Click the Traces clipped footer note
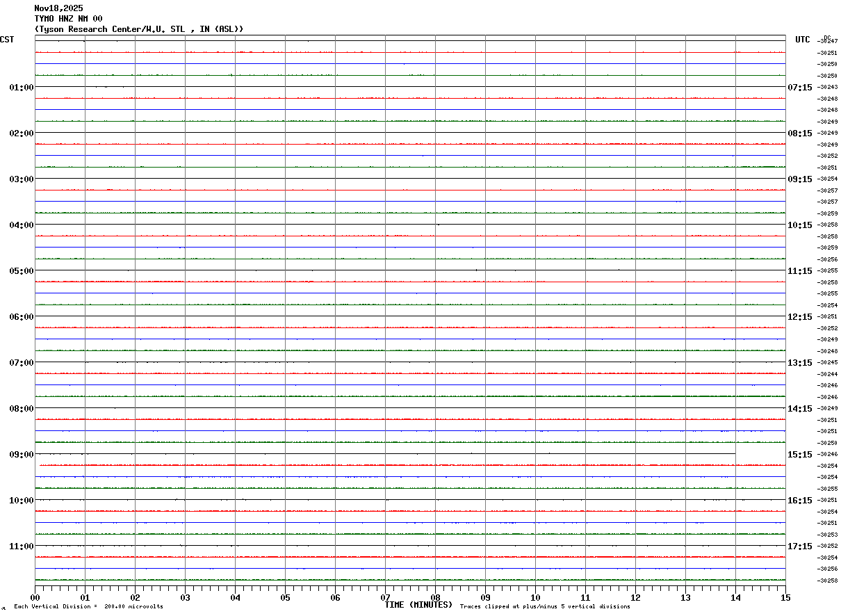 pos(545,606)
